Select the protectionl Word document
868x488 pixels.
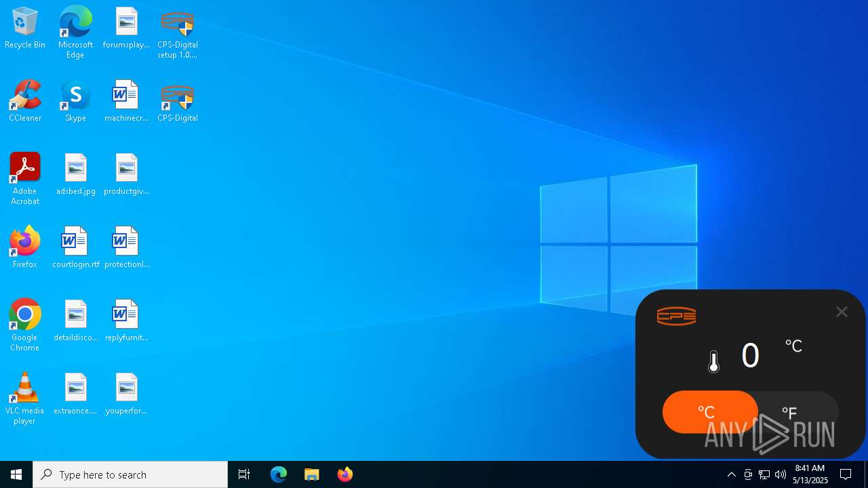coord(126,248)
